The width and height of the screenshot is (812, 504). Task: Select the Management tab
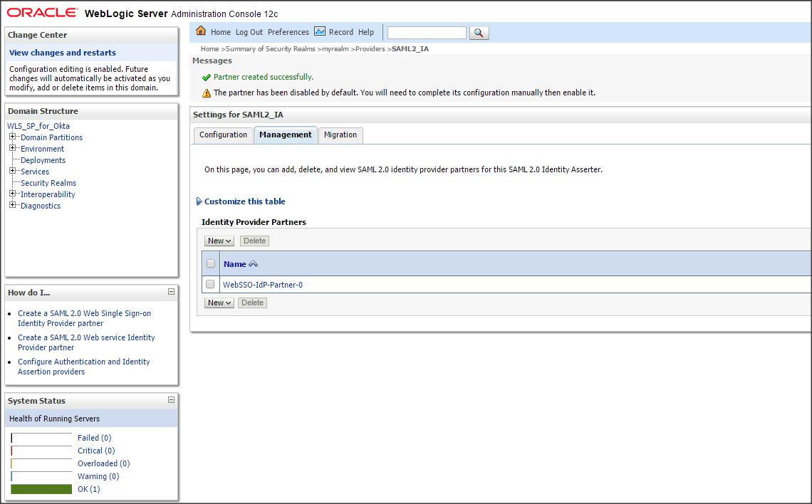(286, 135)
